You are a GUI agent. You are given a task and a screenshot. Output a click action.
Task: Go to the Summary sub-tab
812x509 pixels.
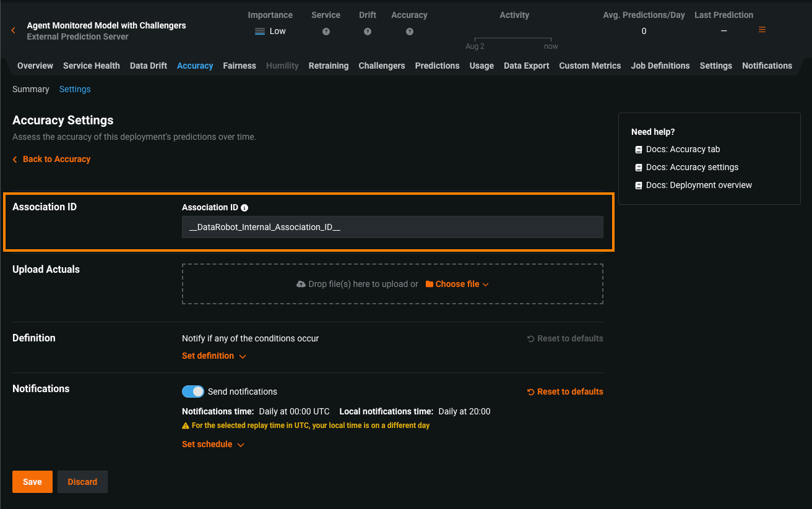pyautogui.click(x=30, y=89)
